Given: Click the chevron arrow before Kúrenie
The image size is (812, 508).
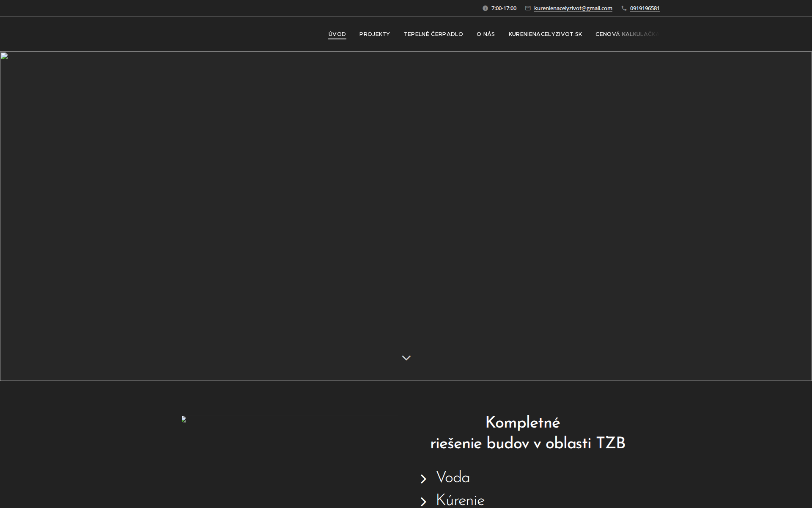Looking at the screenshot, I should pos(423,501).
